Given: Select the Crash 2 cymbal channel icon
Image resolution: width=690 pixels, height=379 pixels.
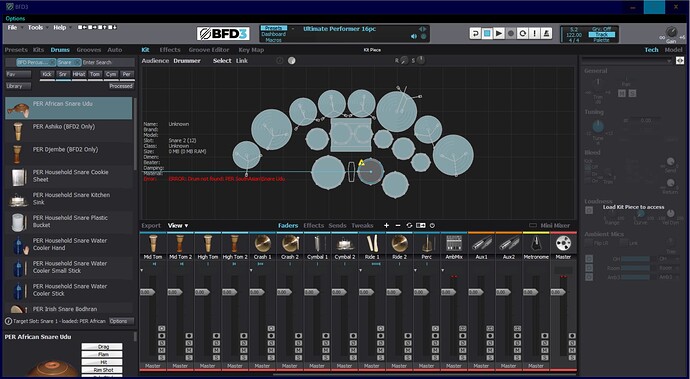Looking at the screenshot, I should [290, 243].
